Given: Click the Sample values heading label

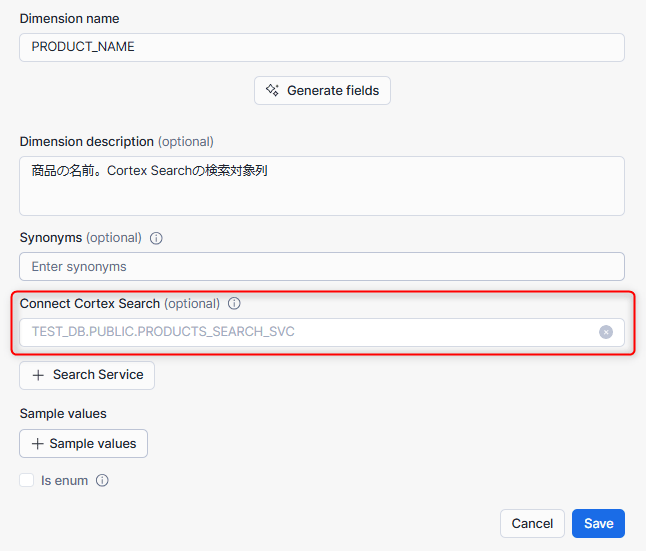Looking at the screenshot, I should [63, 413].
